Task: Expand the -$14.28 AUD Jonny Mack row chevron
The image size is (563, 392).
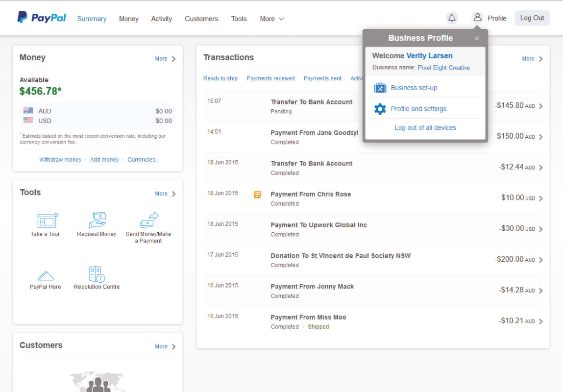Action: click(541, 291)
